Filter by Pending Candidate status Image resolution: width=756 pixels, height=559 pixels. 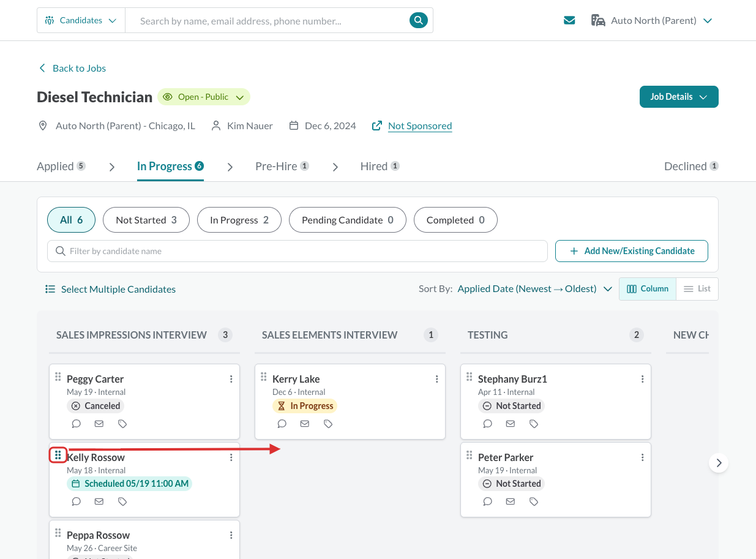click(x=348, y=220)
